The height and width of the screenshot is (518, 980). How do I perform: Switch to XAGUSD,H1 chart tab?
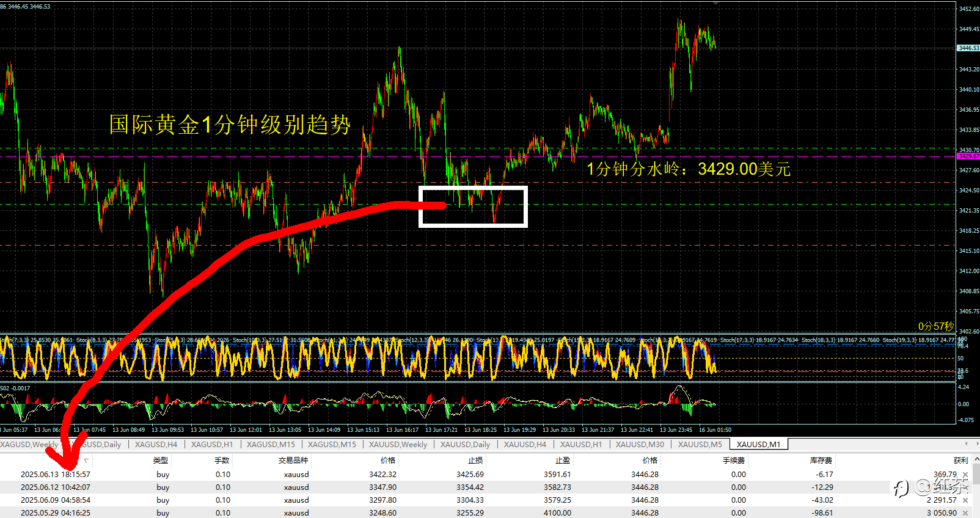[x=212, y=445]
